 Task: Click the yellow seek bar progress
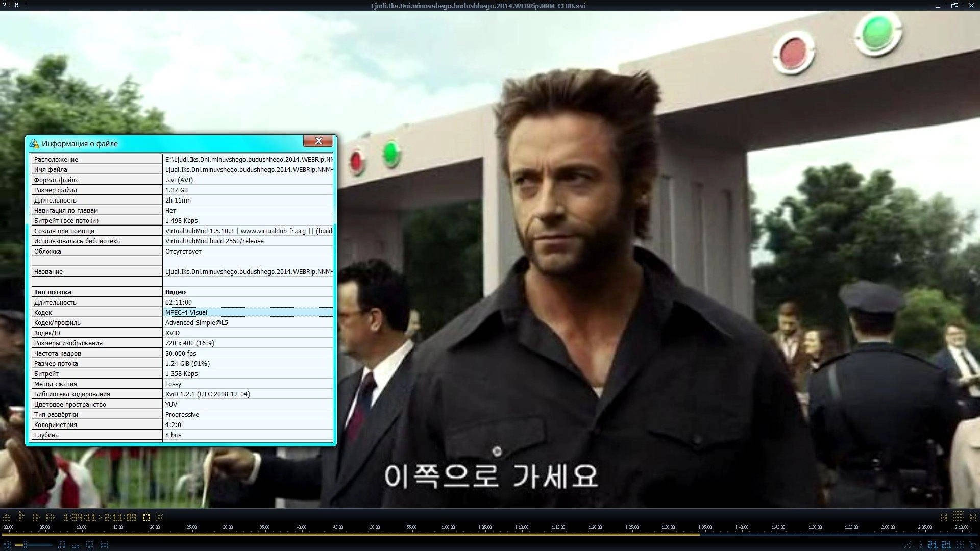pos(351,534)
